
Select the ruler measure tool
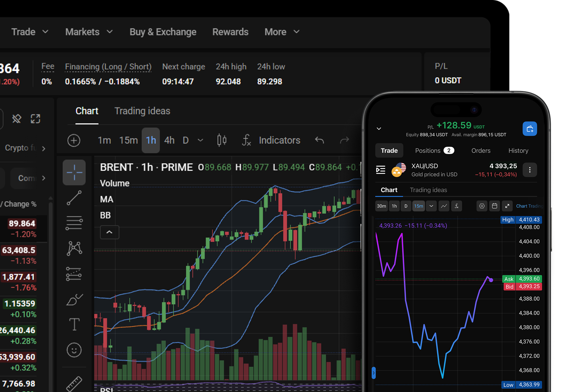[x=74, y=383]
